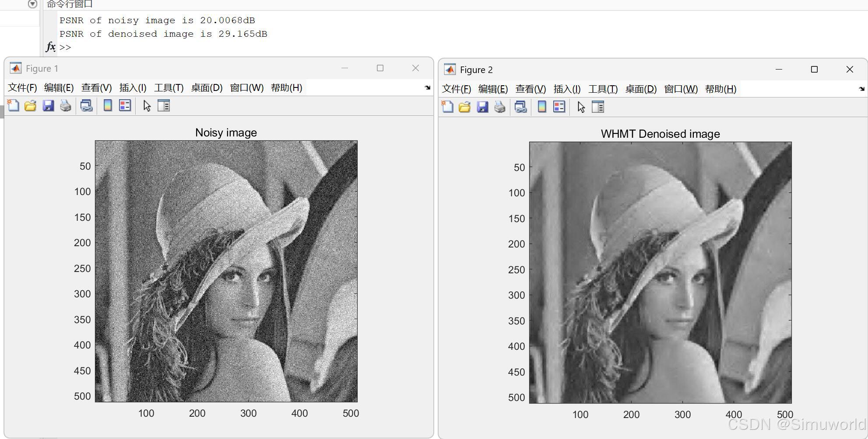Image resolution: width=868 pixels, height=439 pixels.
Task: Click Figure 1 title bar text
Action: (42, 68)
